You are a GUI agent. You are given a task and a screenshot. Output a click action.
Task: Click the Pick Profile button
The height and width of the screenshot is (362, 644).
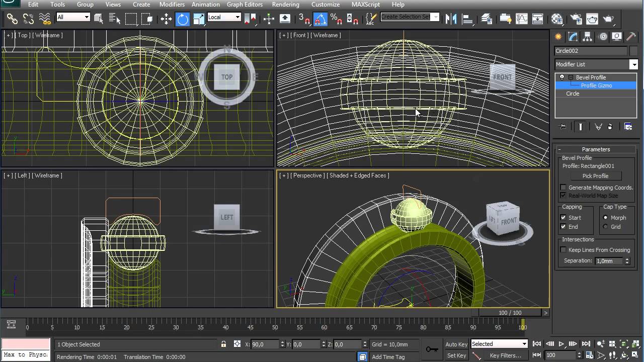595,176
